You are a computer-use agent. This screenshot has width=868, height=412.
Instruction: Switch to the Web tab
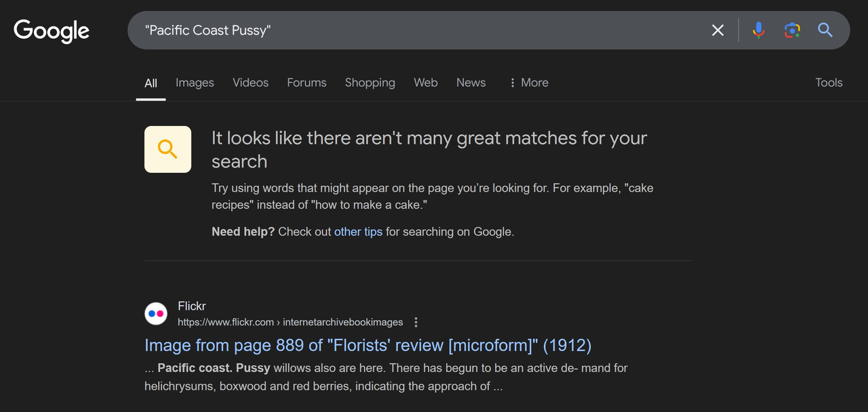pyautogui.click(x=426, y=83)
